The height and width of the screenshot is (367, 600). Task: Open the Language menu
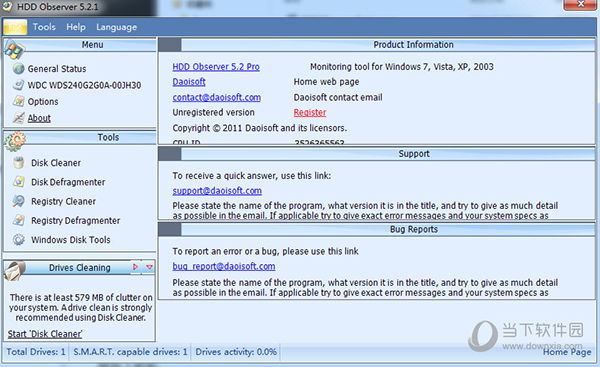116,27
